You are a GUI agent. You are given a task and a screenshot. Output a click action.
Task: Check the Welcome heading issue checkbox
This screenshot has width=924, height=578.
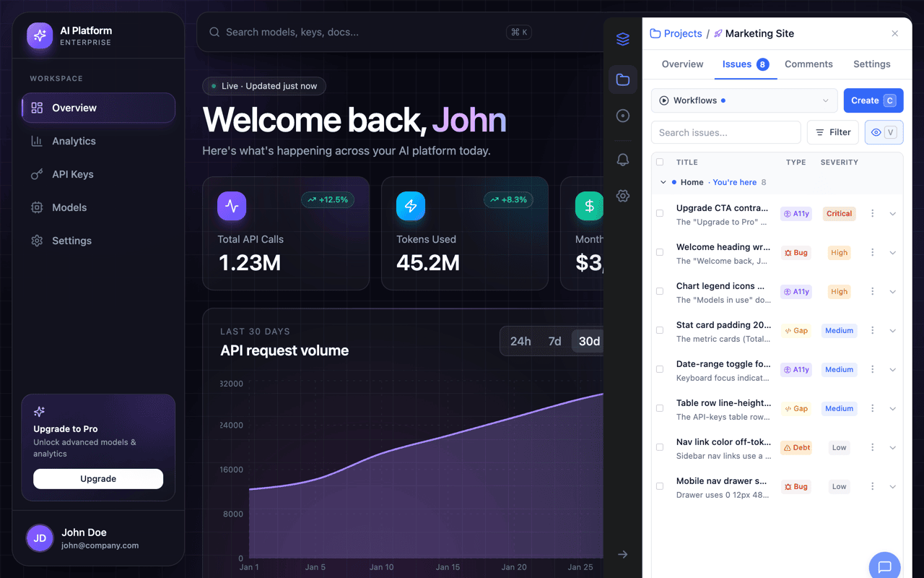(660, 253)
